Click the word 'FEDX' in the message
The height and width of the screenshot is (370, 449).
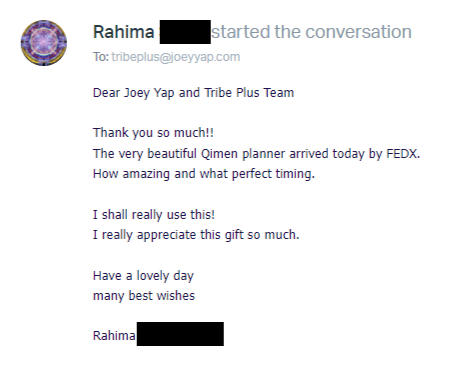(403, 153)
